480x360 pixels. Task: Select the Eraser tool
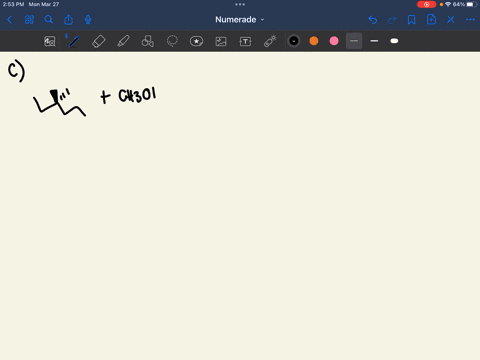coord(99,41)
